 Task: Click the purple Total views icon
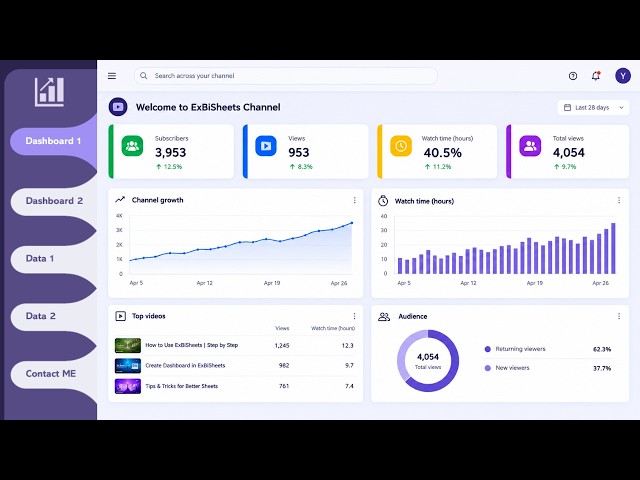[530, 146]
